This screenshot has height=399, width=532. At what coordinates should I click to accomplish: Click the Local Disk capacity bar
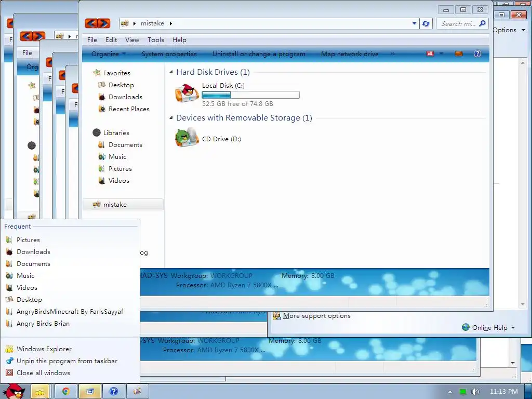251,95
